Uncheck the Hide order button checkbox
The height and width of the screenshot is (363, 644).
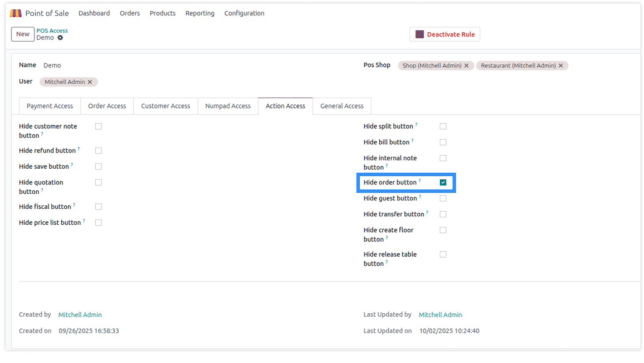pyautogui.click(x=443, y=182)
